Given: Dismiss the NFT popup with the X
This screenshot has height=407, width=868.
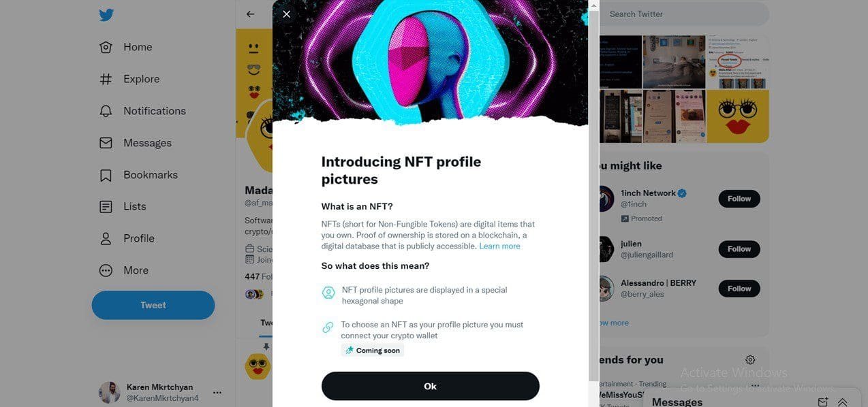Looking at the screenshot, I should pos(286,14).
